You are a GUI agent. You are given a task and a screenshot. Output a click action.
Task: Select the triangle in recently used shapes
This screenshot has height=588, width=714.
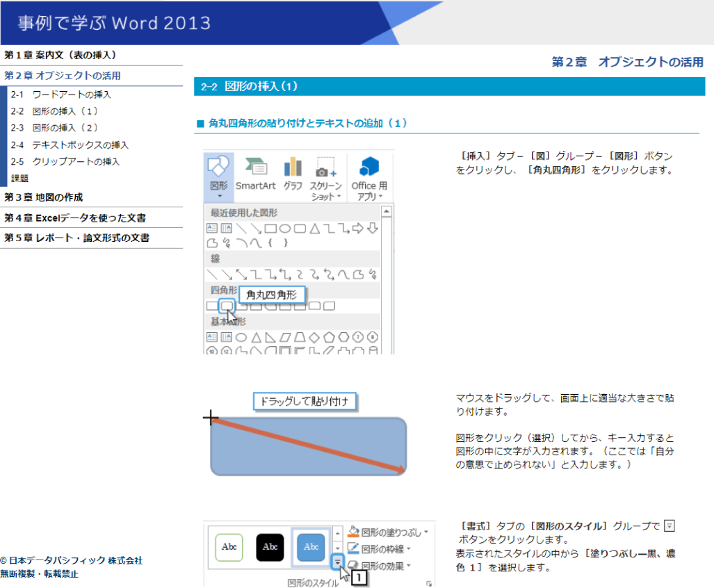pyautogui.click(x=315, y=228)
